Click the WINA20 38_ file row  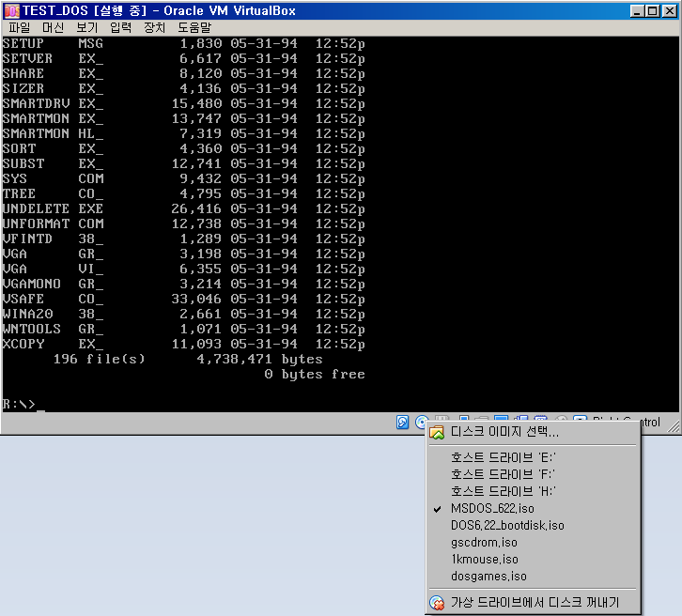point(183,314)
